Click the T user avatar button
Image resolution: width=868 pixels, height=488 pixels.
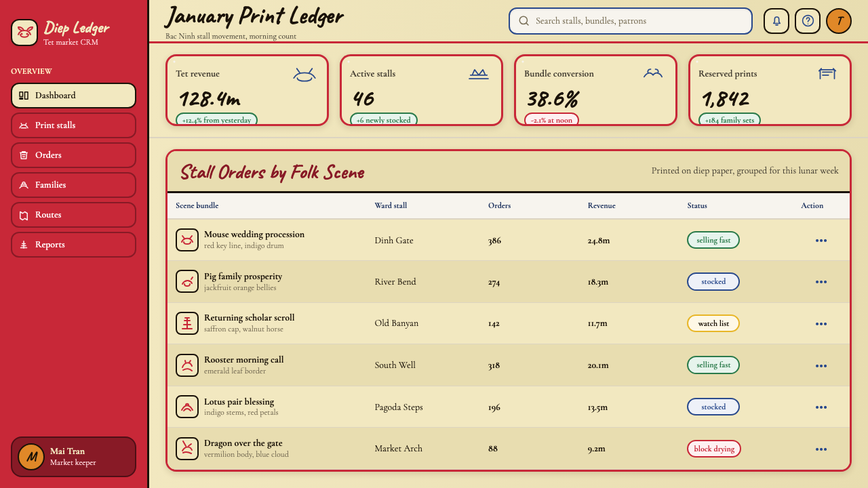[839, 21]
